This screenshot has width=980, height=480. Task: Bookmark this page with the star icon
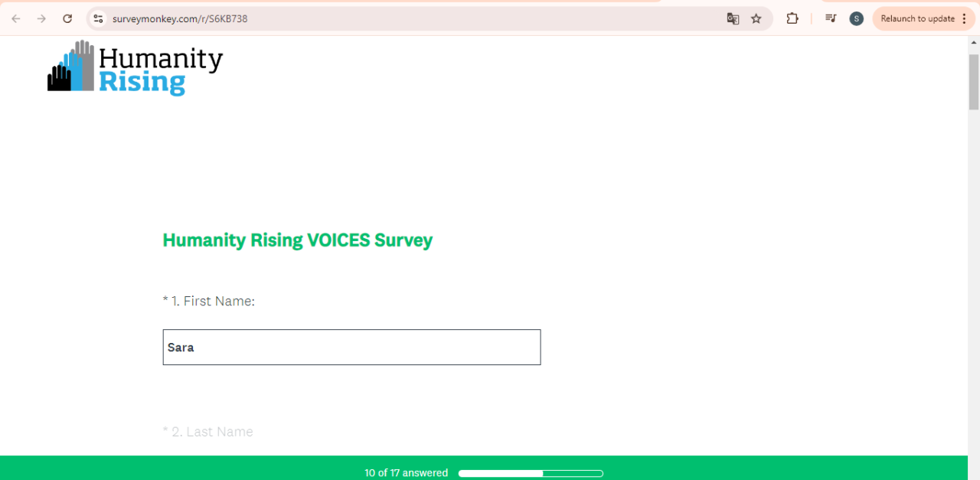tap(756, 18)
